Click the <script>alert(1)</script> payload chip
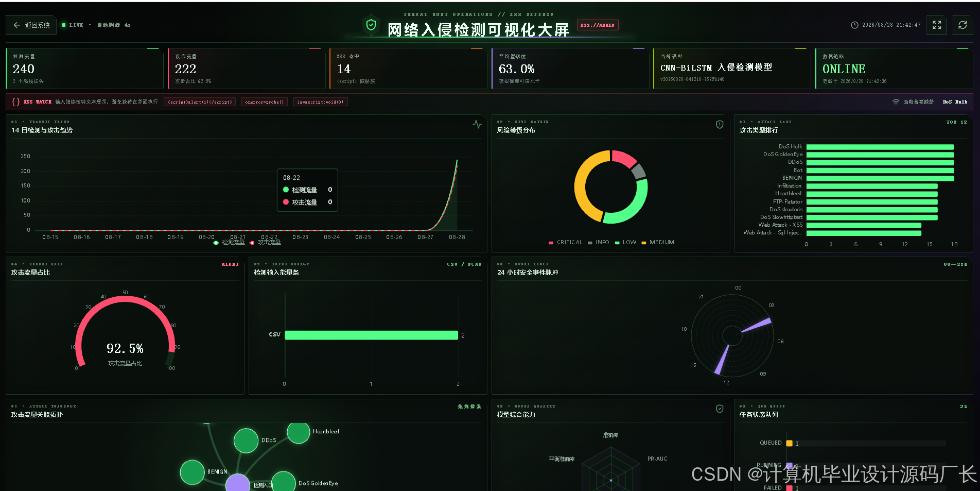The height and width of the screenshot is (491, 980). click(200, 102)
